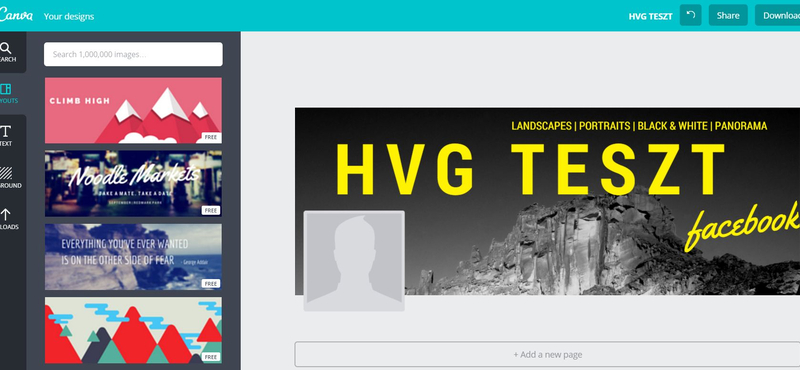Focus the Search 1,000,000 images field

click(x=133, y=54)
